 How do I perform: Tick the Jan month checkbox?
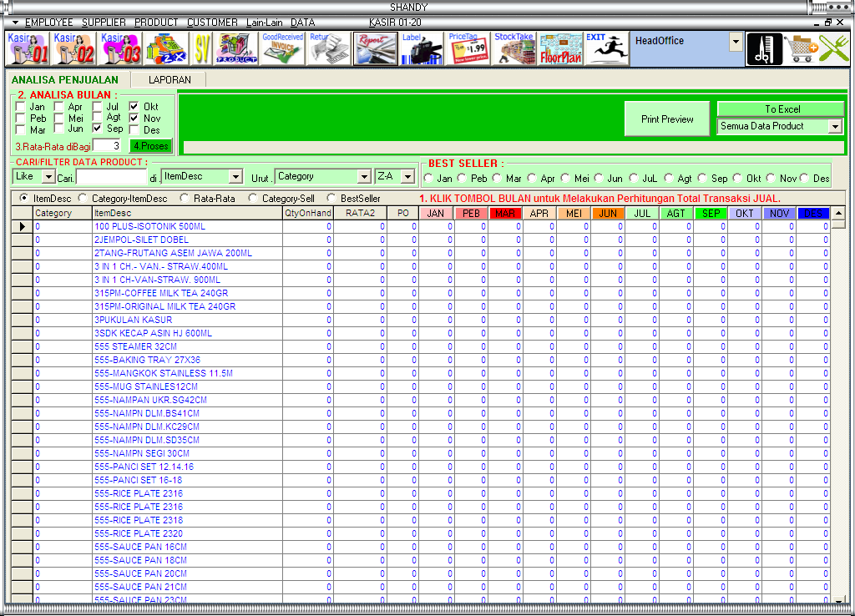tap(21, 106)
